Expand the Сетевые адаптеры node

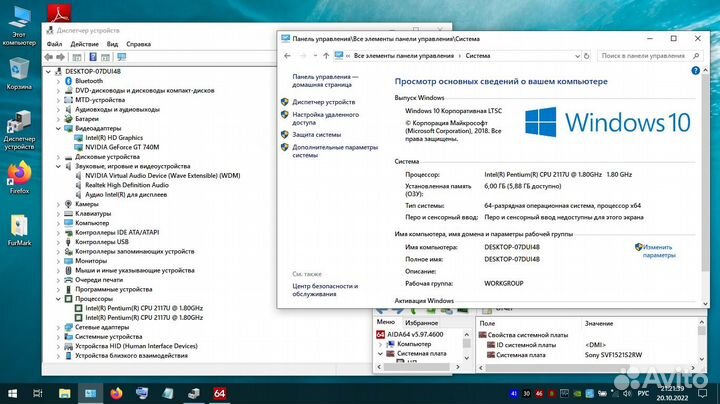coord(58,327)
